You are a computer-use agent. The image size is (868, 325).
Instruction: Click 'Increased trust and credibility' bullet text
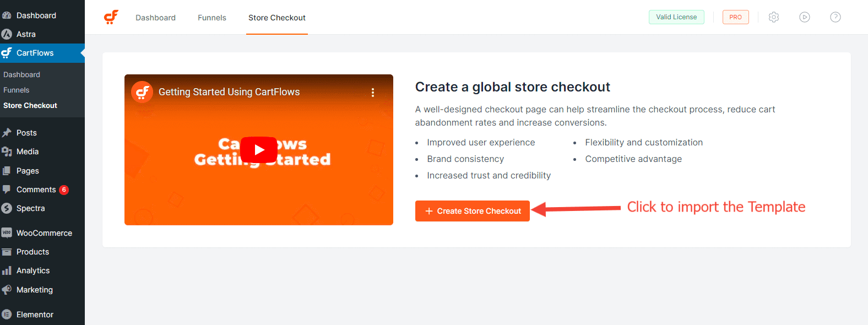(x=489, y=175)
